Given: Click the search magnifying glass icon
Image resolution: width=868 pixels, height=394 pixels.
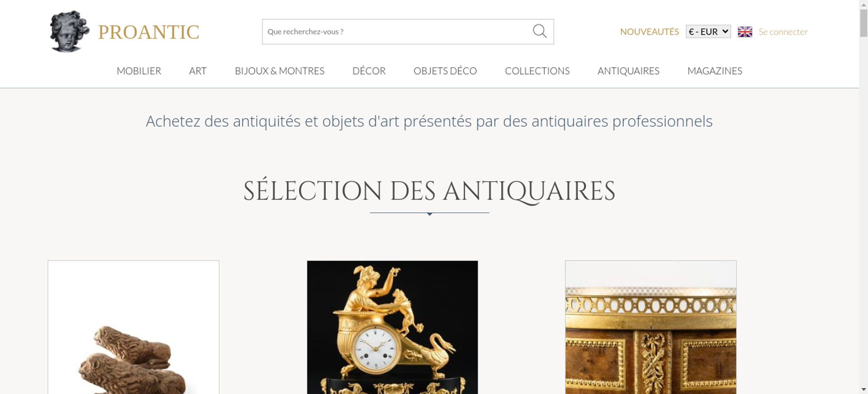Looking at the screenshot, I should pos(539,31).
